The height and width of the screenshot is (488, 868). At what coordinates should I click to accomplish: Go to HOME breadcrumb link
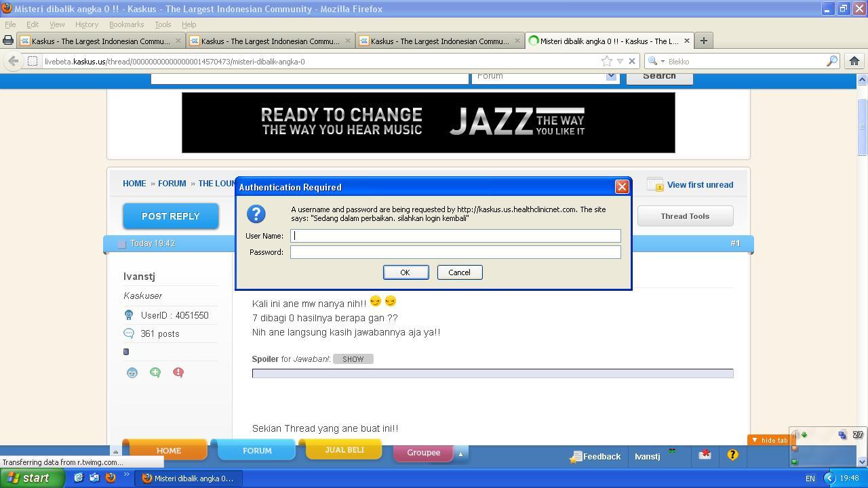pyautogui.click(x=134, y=184)
